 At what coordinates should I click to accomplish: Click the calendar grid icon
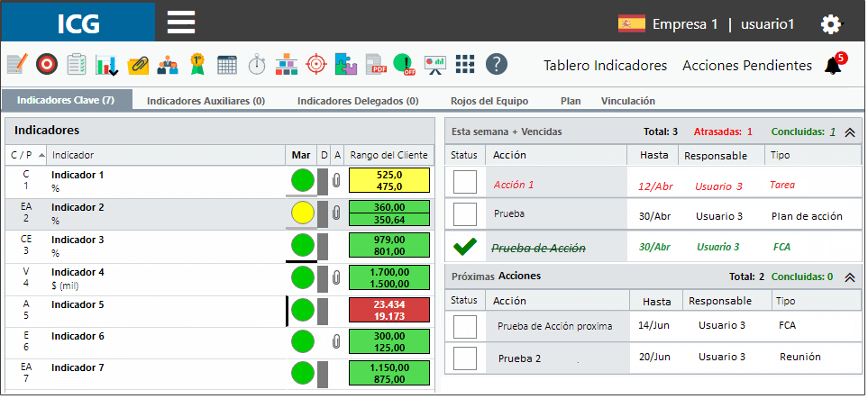[x=227, y=66]
